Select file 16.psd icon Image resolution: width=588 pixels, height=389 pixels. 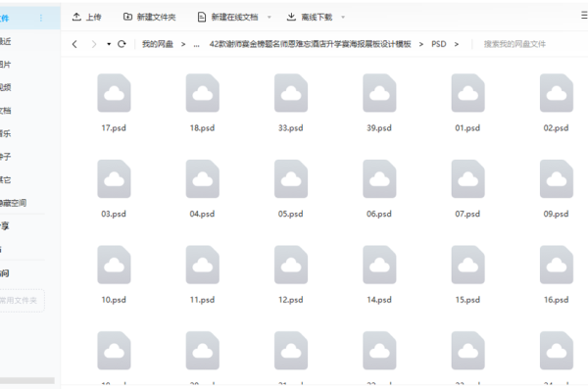(557, 265)
